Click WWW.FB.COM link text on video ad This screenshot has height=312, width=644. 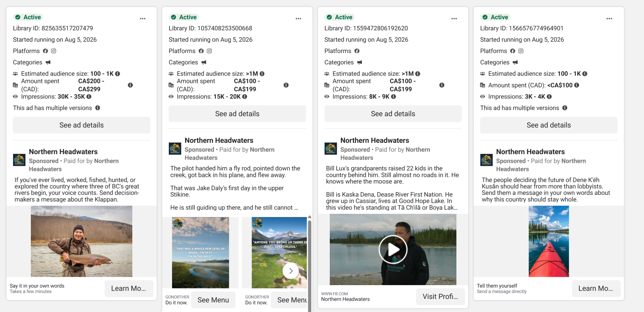coord(334,294)
